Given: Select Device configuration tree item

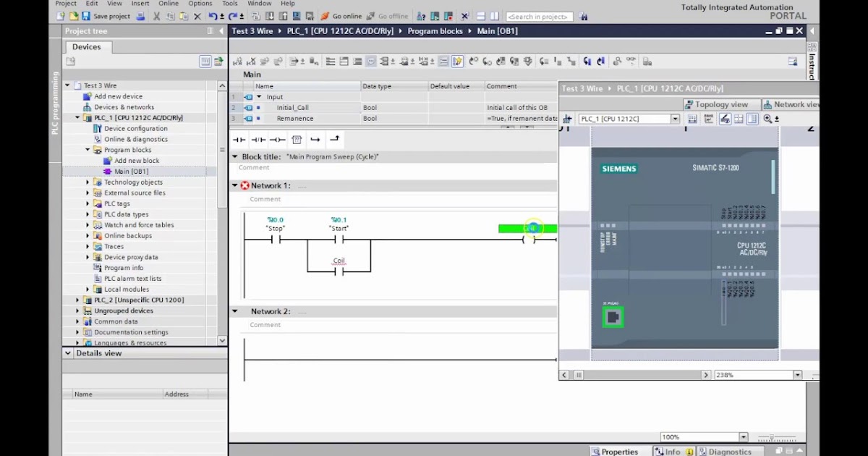Looking at the screenshot, I should (x=135, y=128).
